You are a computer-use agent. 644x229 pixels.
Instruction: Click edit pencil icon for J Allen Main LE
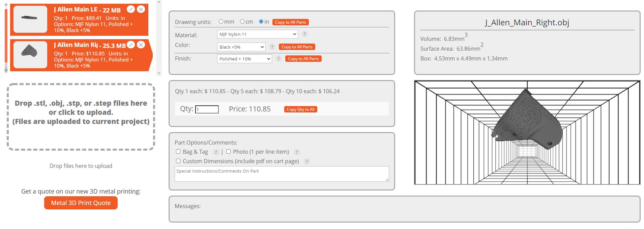coord(131,9)
